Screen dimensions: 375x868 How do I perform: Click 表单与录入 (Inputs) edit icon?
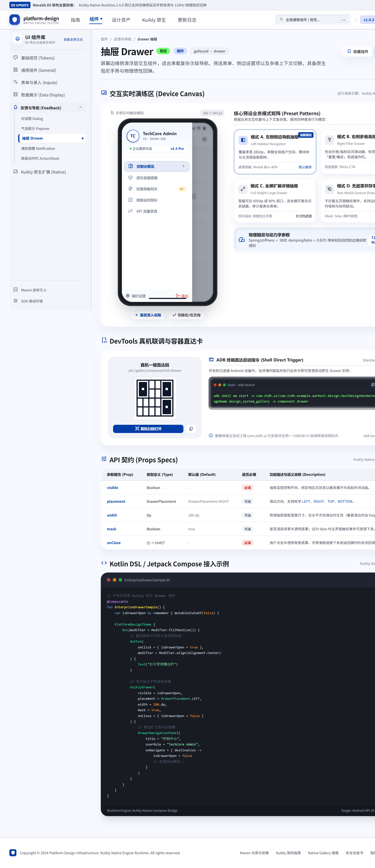16,82
